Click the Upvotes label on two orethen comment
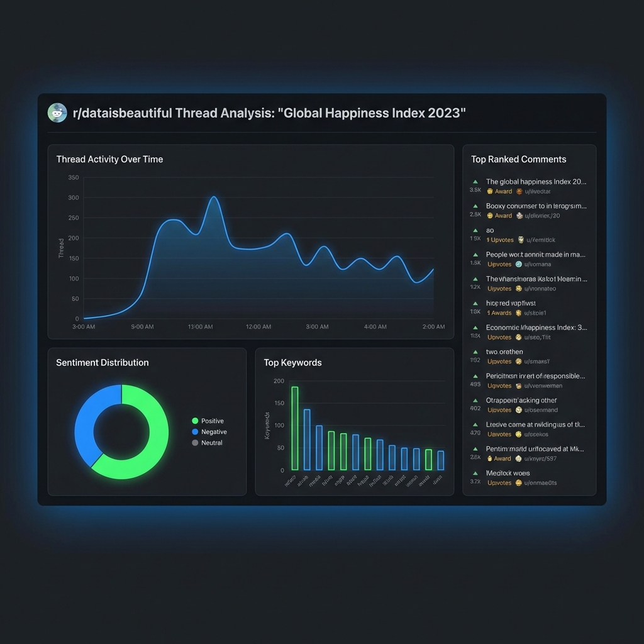 point(499,361)
